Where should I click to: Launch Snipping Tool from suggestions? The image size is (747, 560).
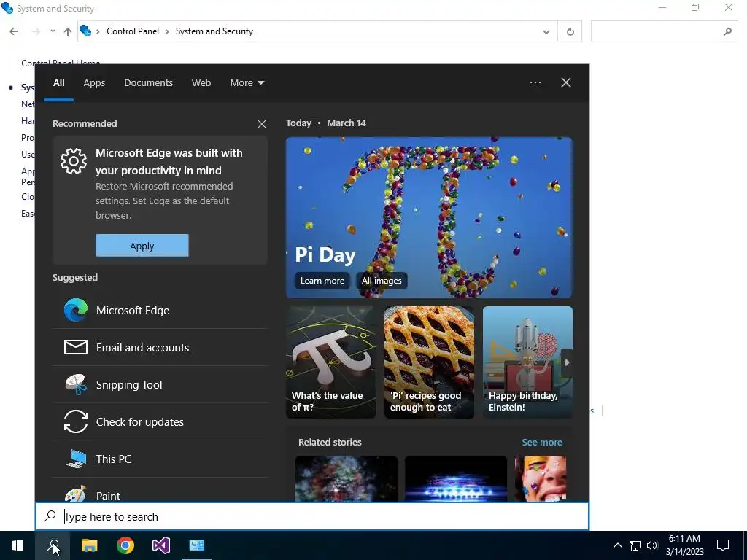(160, 385)
